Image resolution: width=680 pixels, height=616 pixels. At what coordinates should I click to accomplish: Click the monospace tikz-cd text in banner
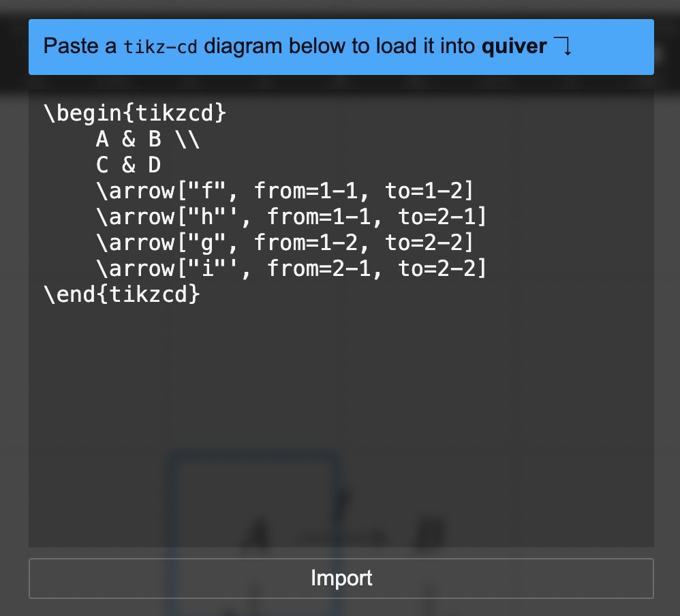[x=160, y=47]
